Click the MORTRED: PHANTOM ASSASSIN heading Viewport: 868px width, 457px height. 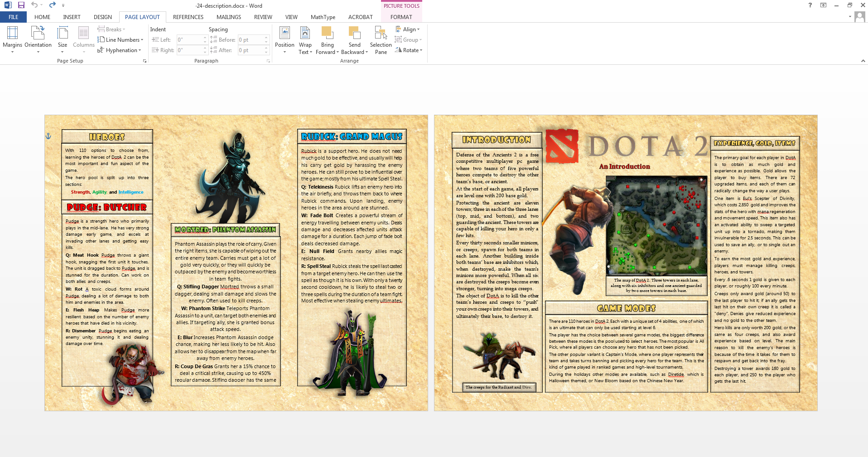pyautogui.click(x=225, y=230)
